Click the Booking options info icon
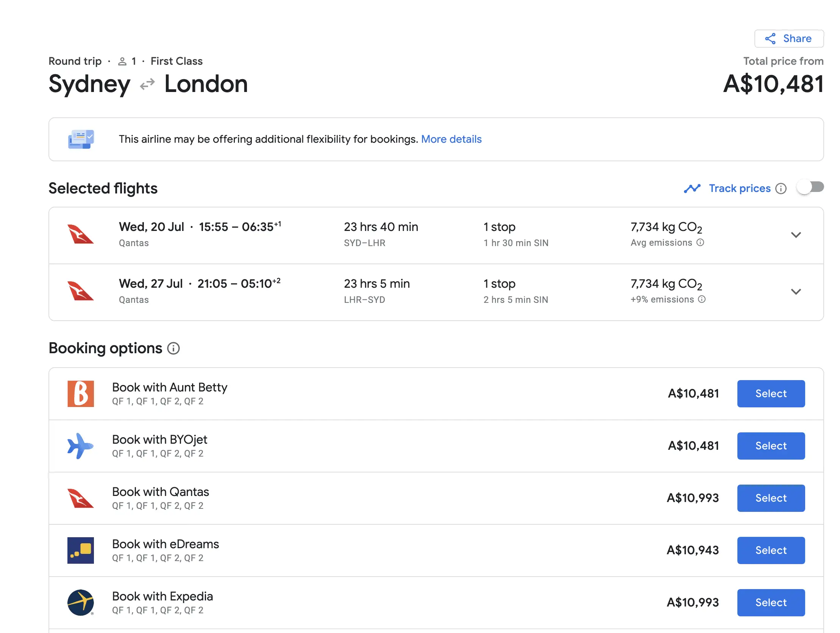Image resolution: width=840 pixels, height=633 pixels. tap(173, 348)
